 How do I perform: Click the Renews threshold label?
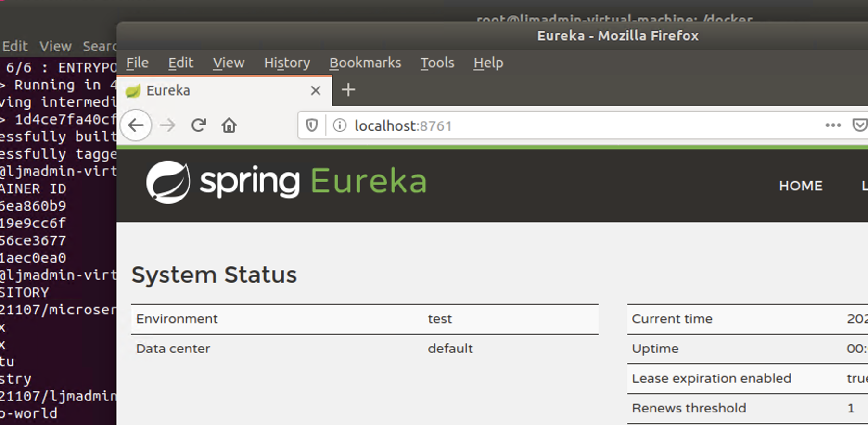coord(689,408)
